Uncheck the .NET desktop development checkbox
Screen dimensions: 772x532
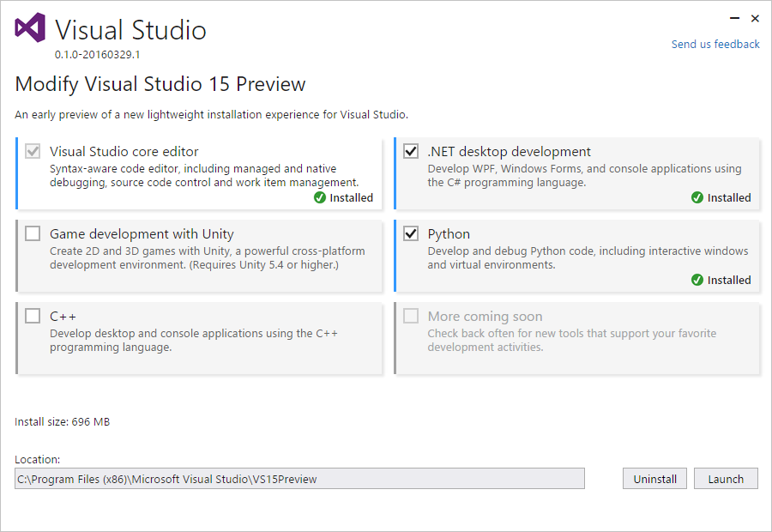point(411,152)
